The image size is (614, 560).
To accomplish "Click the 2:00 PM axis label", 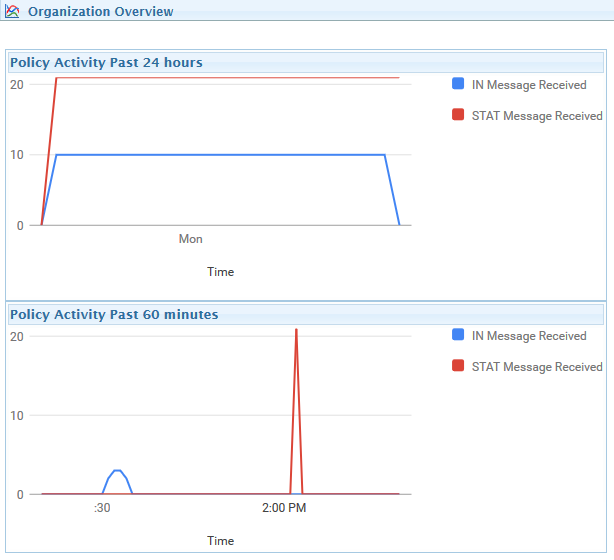I will [x=284, y=508].
